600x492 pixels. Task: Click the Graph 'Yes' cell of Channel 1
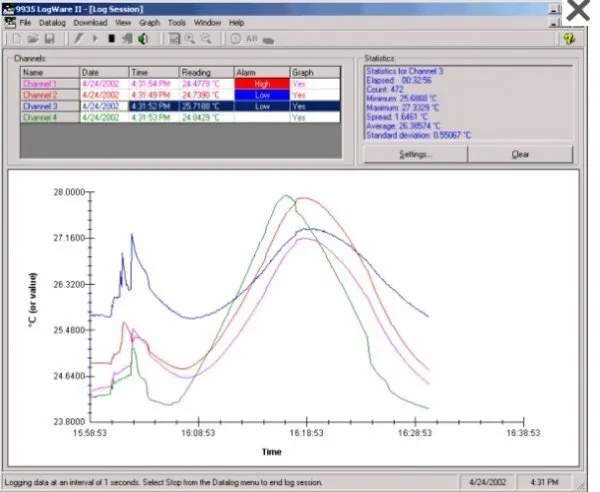click(x=315, y=84)
